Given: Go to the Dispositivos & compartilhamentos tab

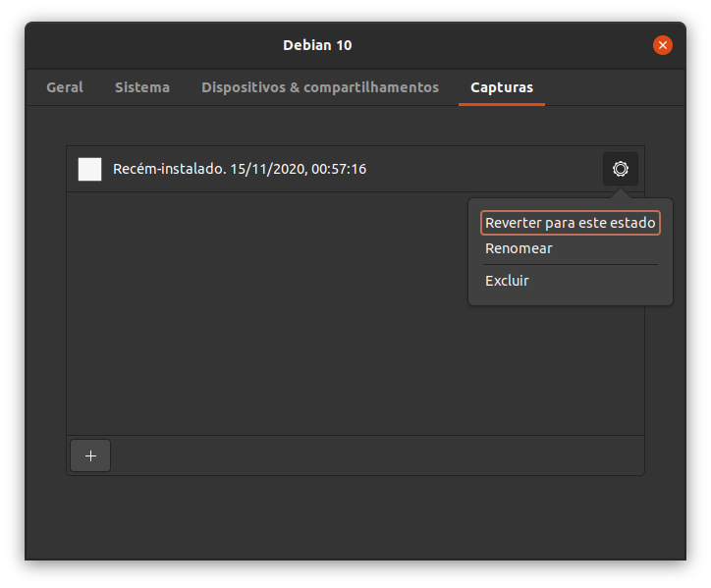Looking at the screenshot, I should tap(320, 87).
